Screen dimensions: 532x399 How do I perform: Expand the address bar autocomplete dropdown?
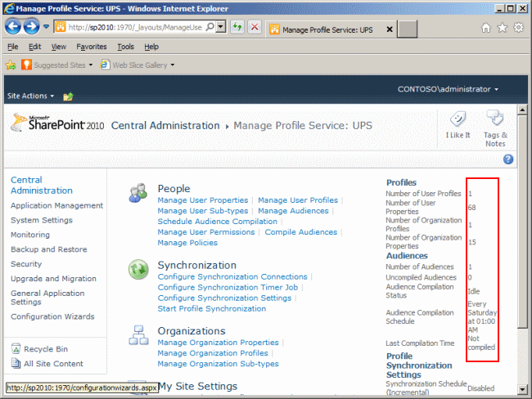[x=221, y=26]
